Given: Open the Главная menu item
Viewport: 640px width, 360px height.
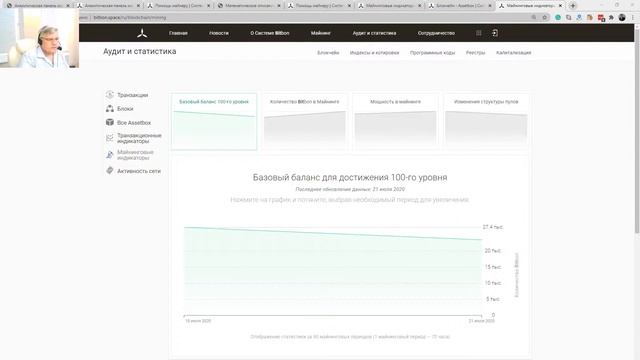Looking at the screenshot, I should point(178,33).
